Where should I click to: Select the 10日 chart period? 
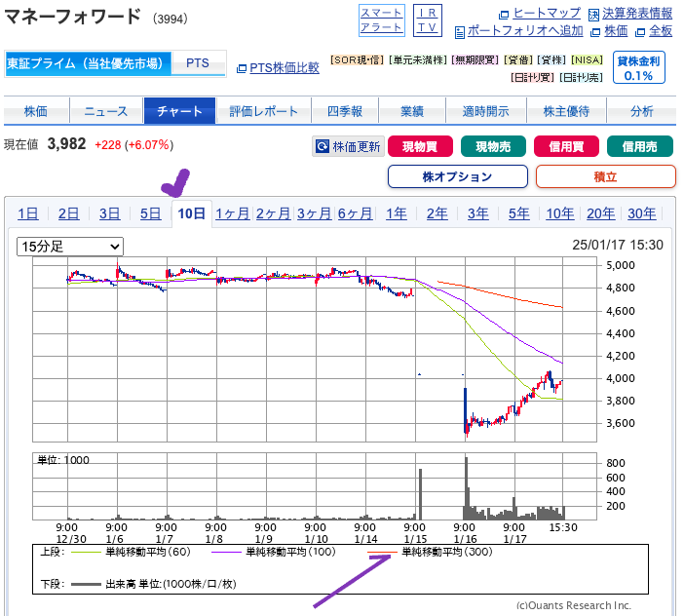pyautogui.click(x=192, y=213)
